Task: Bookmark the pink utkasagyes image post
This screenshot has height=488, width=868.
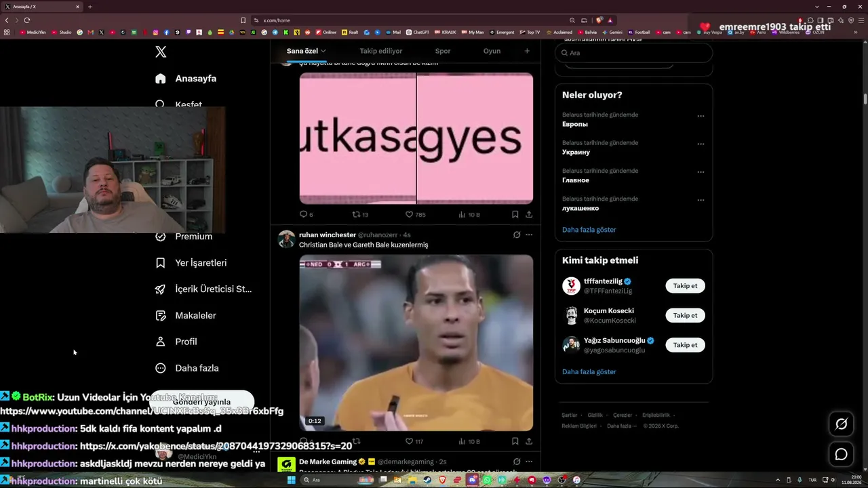Action: click(x=515, y=214)
